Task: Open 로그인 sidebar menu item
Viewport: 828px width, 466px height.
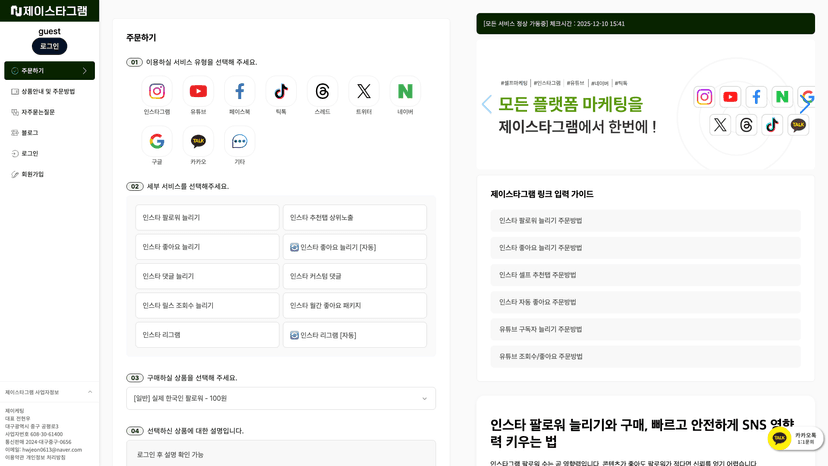Action: (x=50, y=153)
